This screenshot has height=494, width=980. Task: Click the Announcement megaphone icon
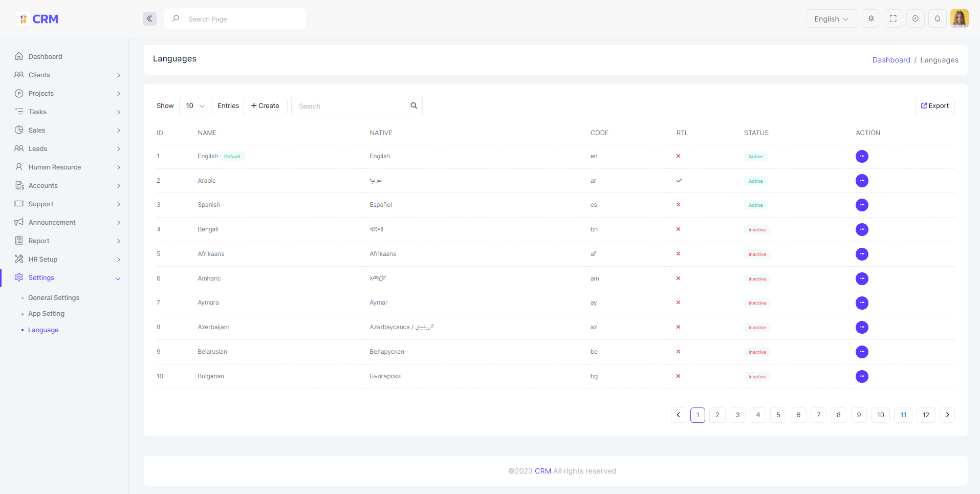point(19,222)
